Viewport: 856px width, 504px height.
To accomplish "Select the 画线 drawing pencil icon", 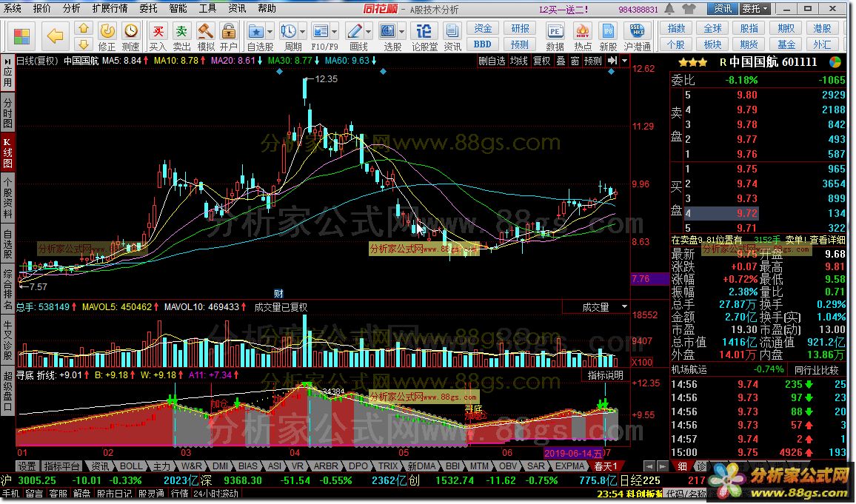I will point(354,31).
